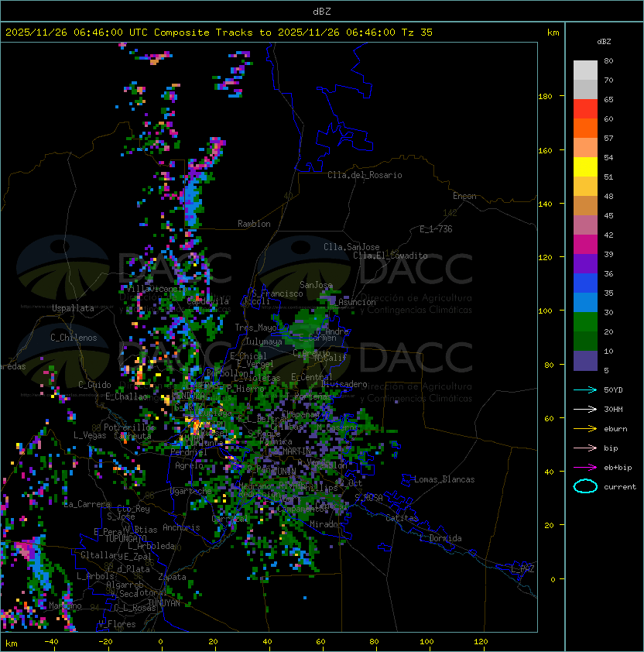Click the 100 tick on the horizontal axis

(x=427, y=642)
